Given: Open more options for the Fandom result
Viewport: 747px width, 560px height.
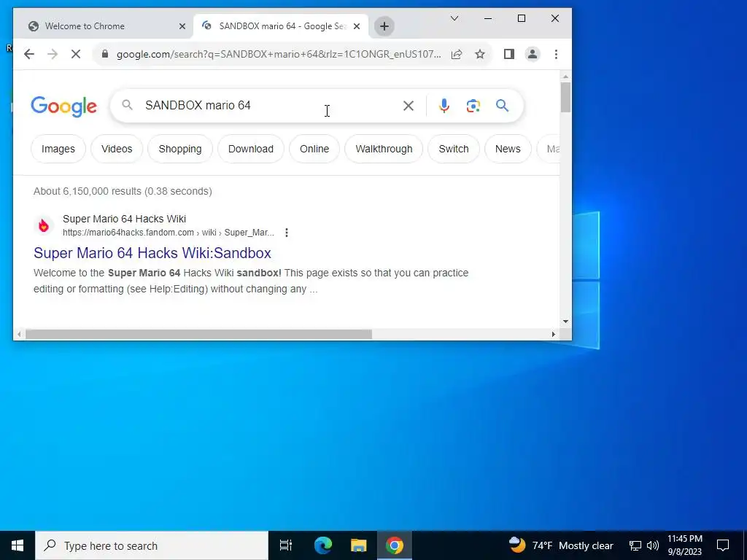Looking at the screenshot, I should pos(286,233).
